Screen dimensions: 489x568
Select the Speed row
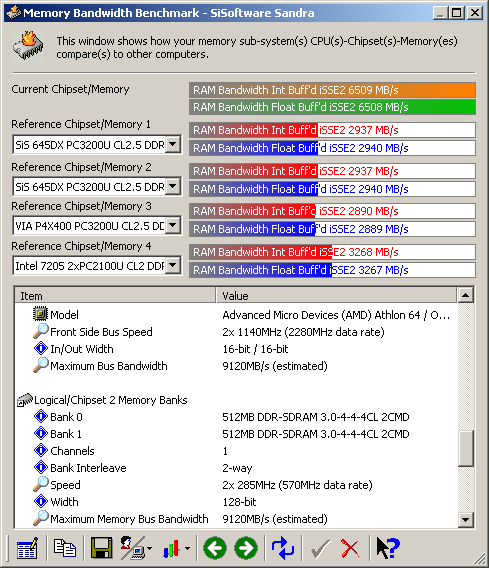(235, 485)
